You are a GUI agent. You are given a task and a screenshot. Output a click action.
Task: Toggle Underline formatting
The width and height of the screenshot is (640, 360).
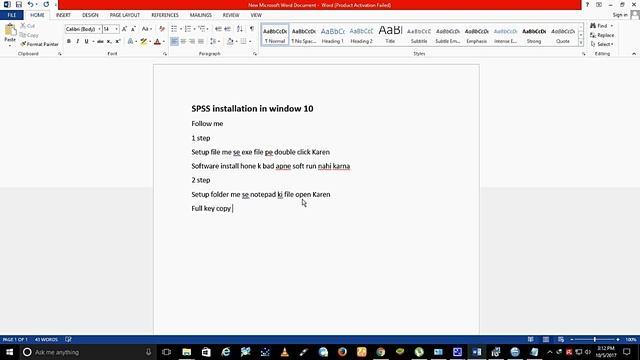[x=86, y=41]
